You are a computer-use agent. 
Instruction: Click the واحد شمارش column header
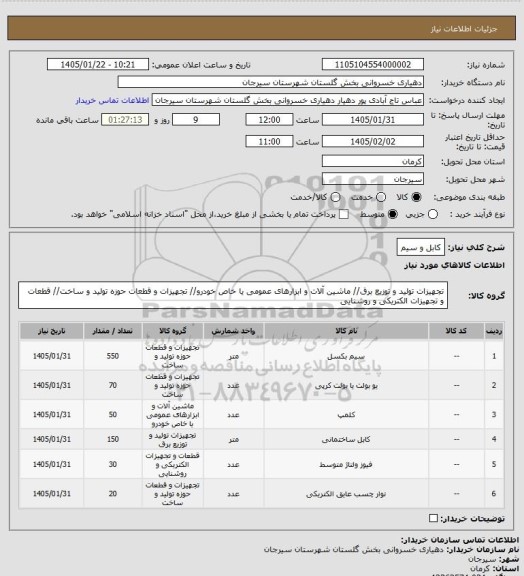pos(233,331)
